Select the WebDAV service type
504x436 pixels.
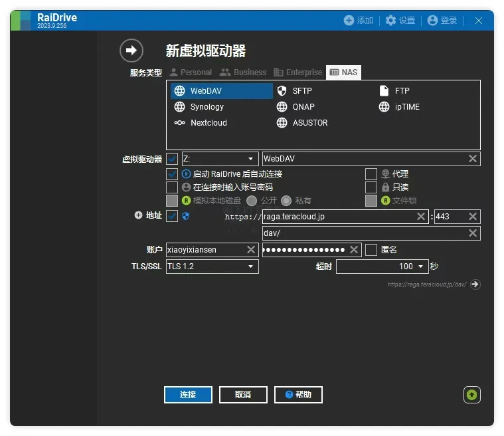pos(222,91)
